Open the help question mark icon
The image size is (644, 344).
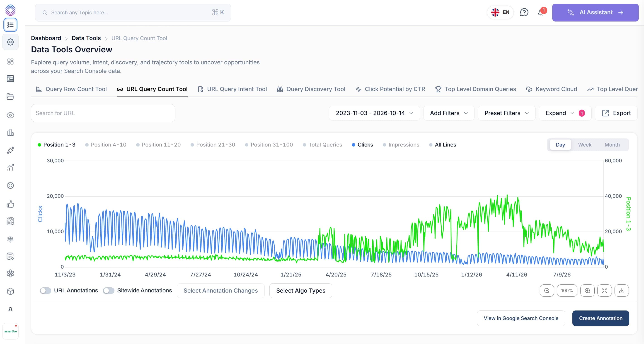point(524,12)
